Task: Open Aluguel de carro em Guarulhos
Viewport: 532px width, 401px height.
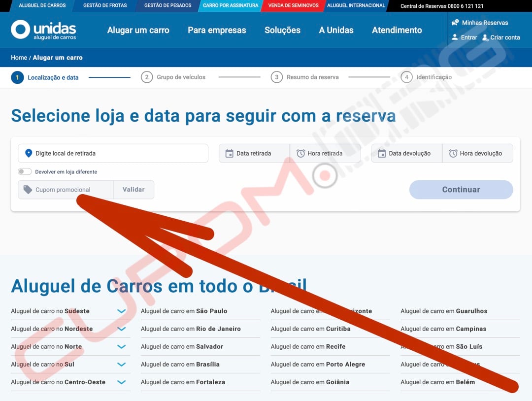Action: click(444, 311)
